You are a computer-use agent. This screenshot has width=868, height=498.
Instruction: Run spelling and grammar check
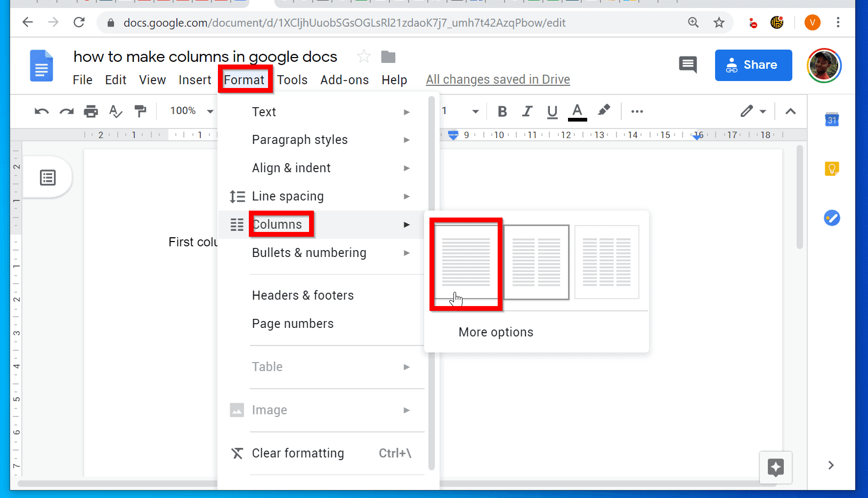coord(115,111)
